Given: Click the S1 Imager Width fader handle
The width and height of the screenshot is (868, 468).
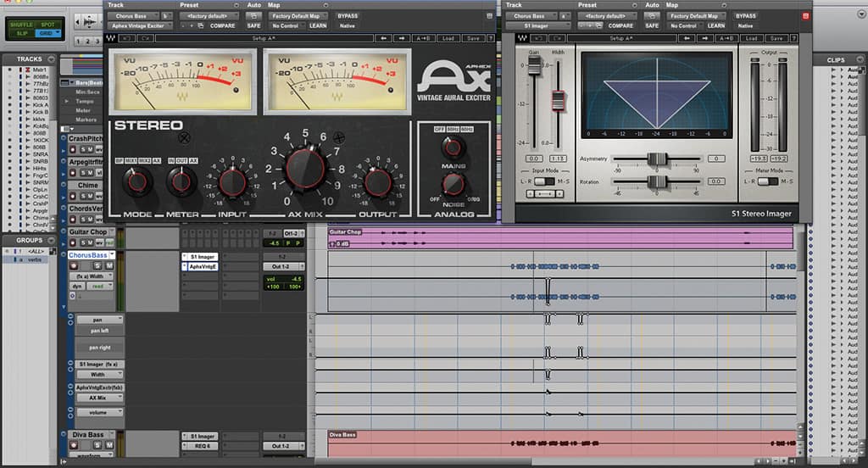Looking at the screenshot, I should coord(558,101).
